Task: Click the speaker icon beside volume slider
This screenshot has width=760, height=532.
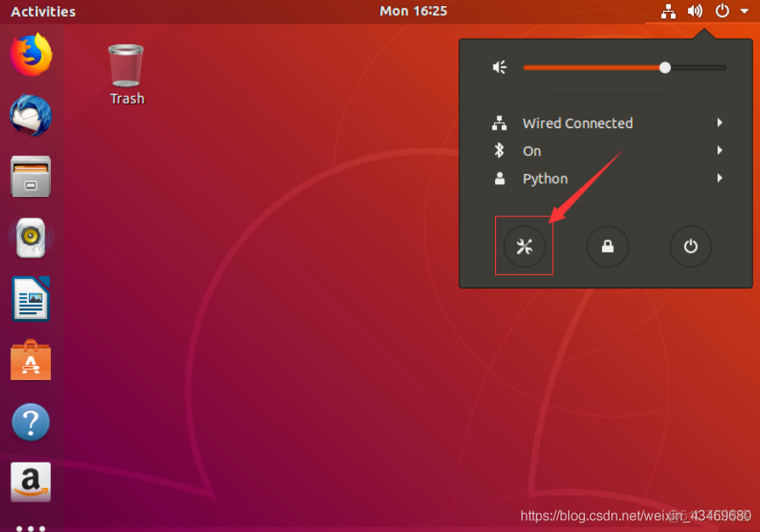Action: [499, 67]
